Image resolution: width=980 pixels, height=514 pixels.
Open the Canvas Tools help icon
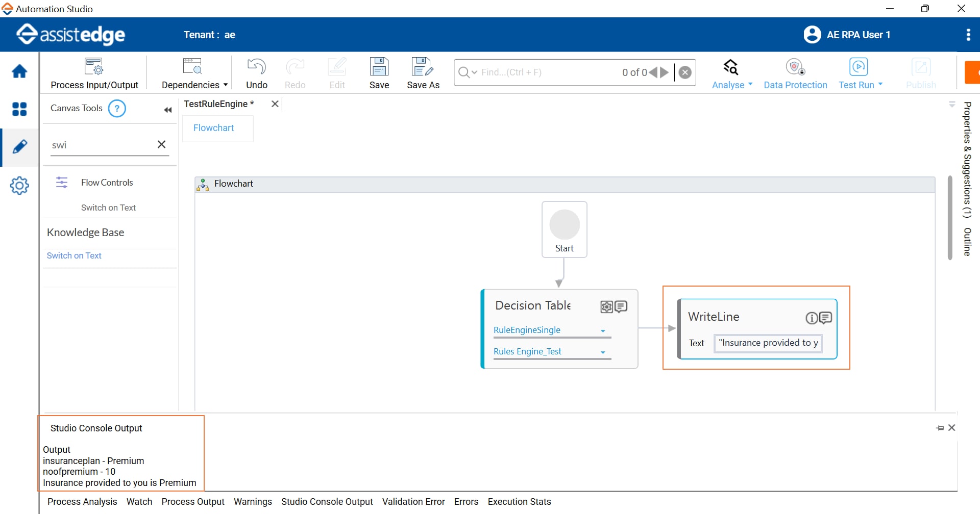coord(117,109)
